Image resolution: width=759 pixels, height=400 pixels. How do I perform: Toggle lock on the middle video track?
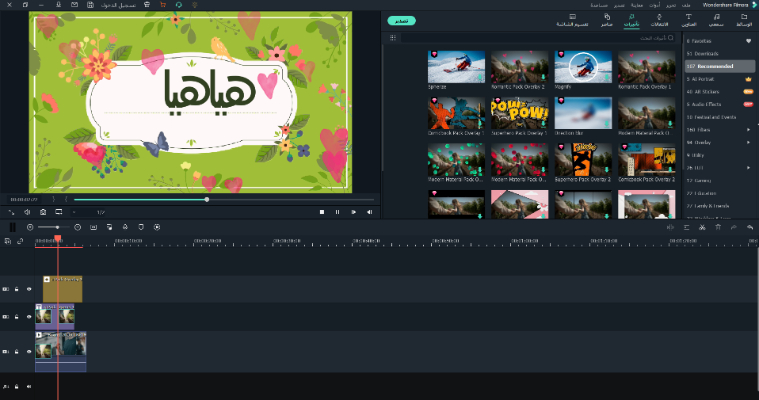(16, 317)
